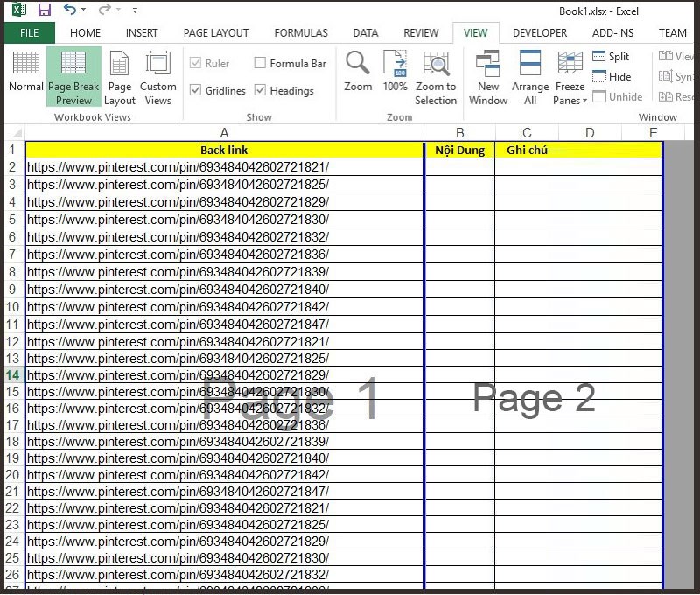
Task: Click the Undo arrow icon
Action: click(70, 9)
